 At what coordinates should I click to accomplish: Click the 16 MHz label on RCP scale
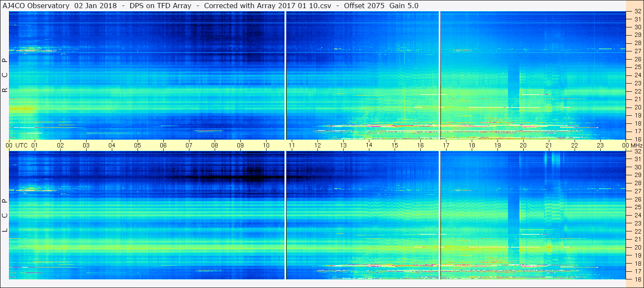638,139
